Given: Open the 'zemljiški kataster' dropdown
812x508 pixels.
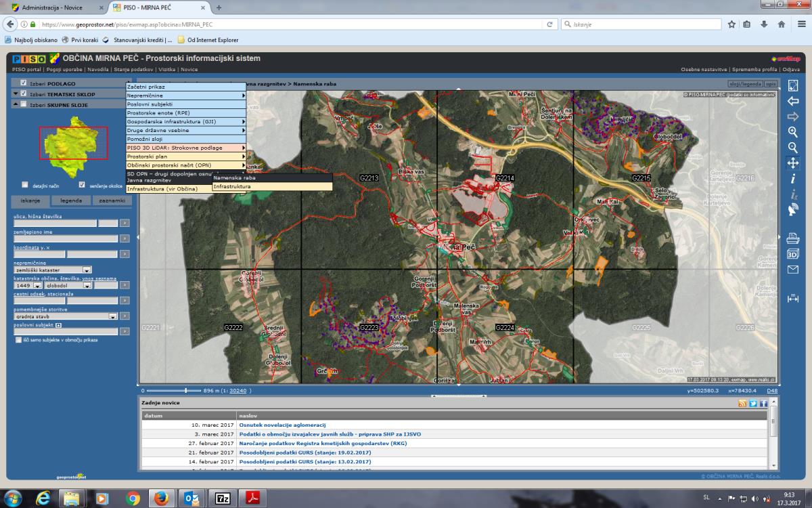Looking at the screenshot, I should (87, 270).
